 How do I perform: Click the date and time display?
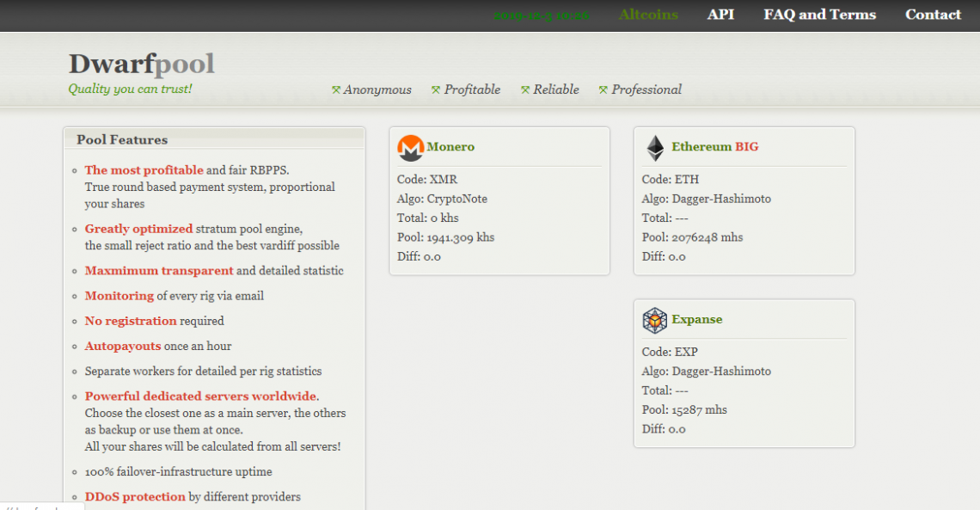[541, 15]
